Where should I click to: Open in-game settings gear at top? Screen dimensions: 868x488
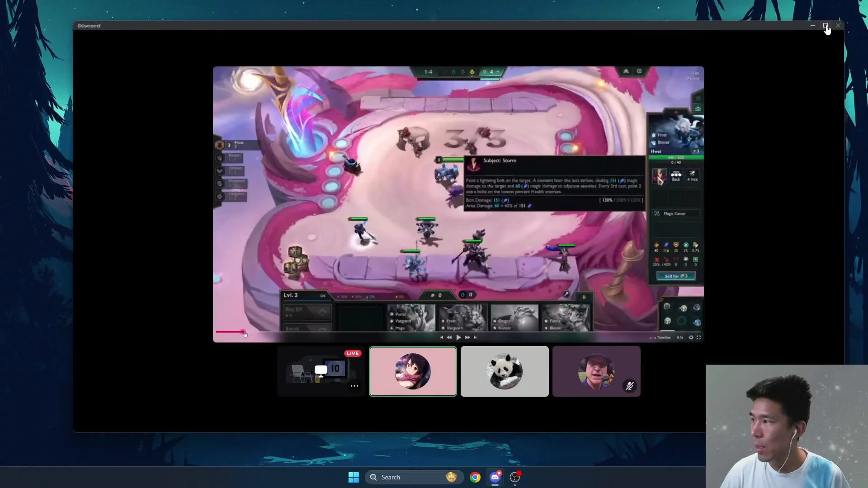click(639, 71)
